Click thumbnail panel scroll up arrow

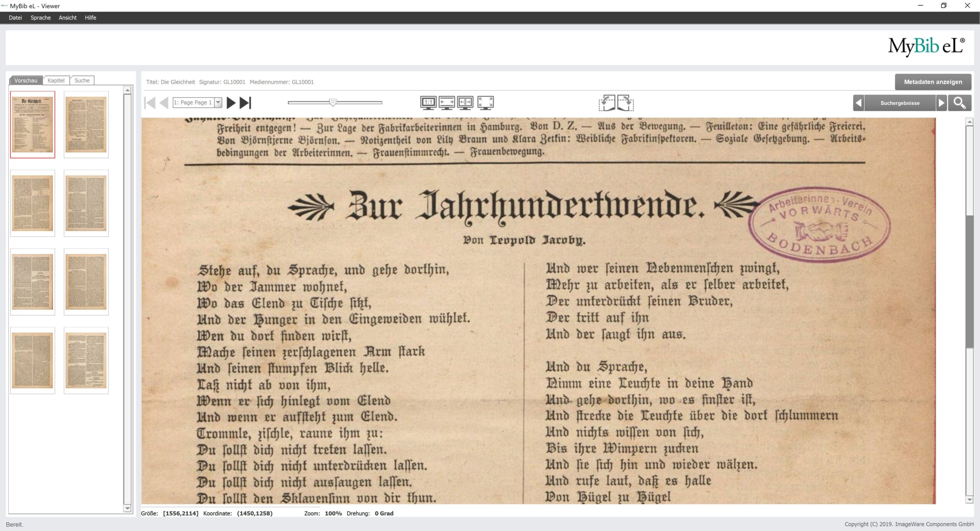coord(128,90)
